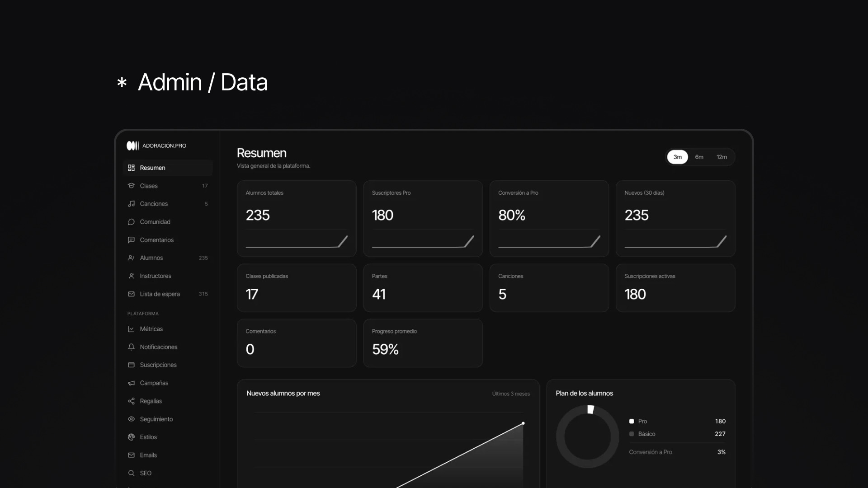Screen dimensions: 868x488
Task: Open the Alumnos totales card
Action: pos(297,219)
